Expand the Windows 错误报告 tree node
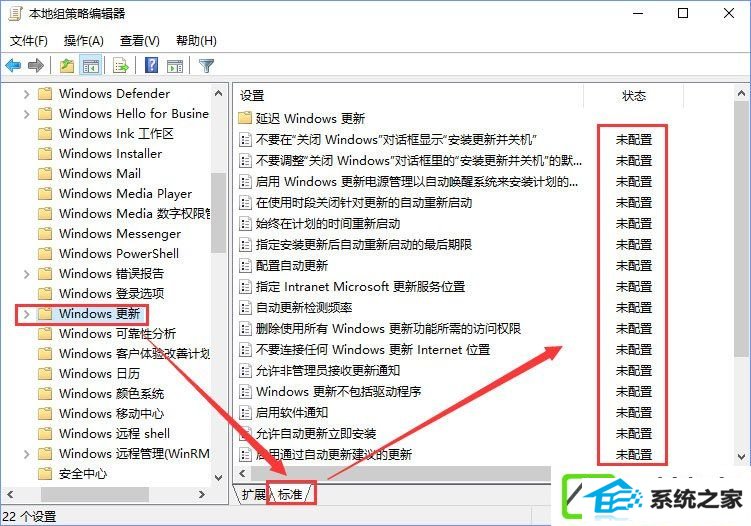This screenshot has width=751, height=526. [26, 274]
